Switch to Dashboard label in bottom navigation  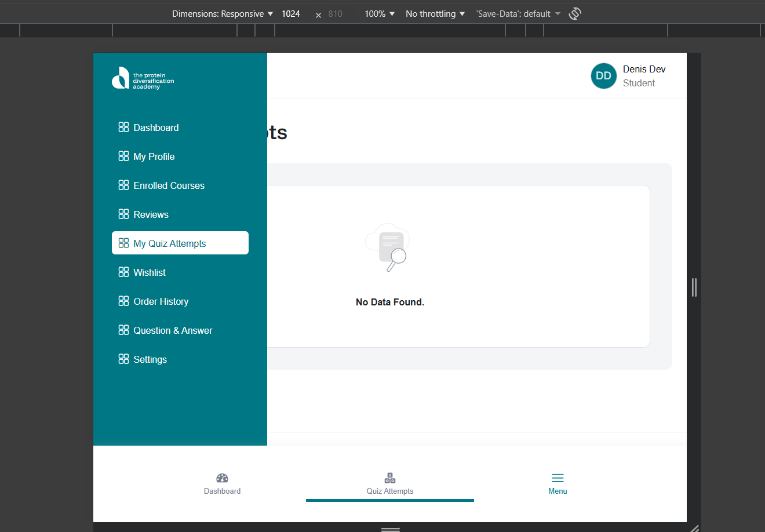[222, 491]
